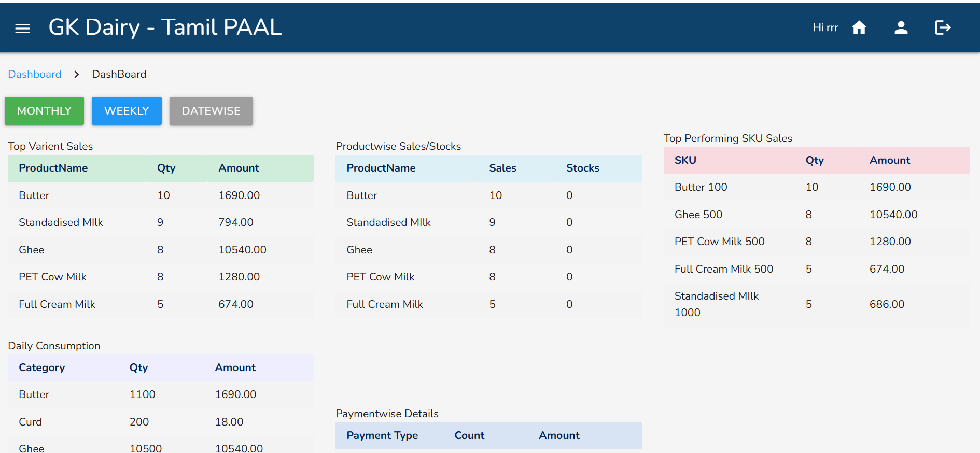Select Butter row in Top Varient Sales
Image resolution: width=980 pixels, height=453 pixels.
pyautogui.click(x=161, y=195)
